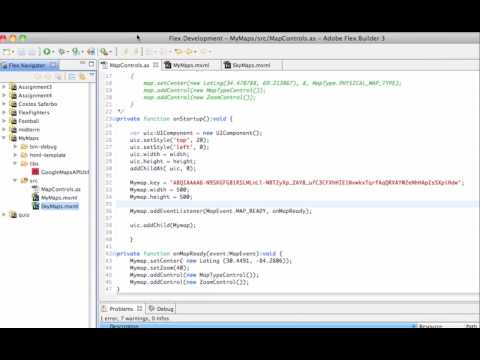Click the Mymap.key code line

pyautogui.click(x=297, y=182)
